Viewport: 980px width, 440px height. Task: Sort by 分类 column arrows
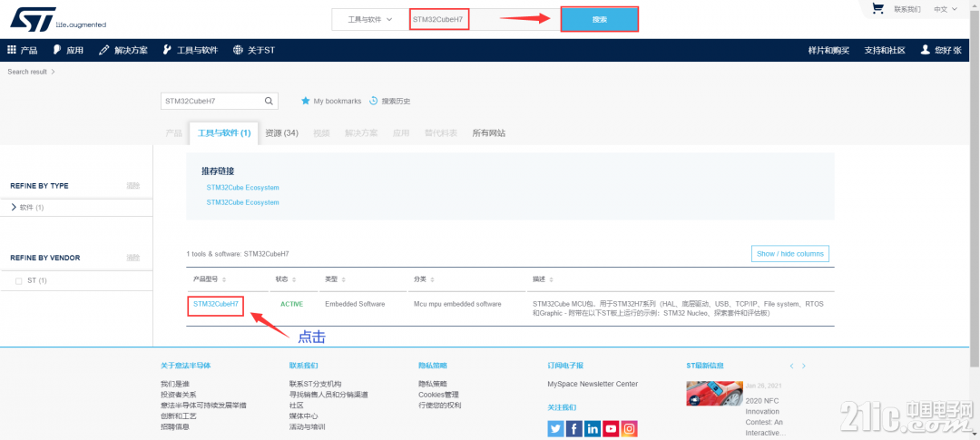(x=432, y=279)
